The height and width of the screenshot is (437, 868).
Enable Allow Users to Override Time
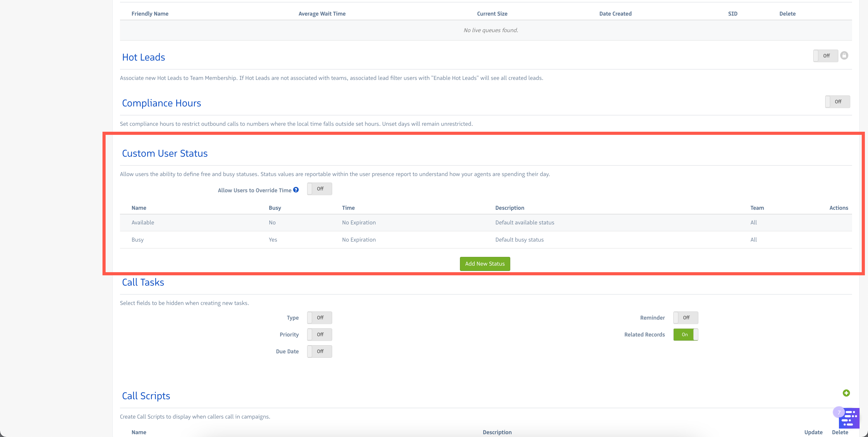pyautogui.click(x=319, y=189)
